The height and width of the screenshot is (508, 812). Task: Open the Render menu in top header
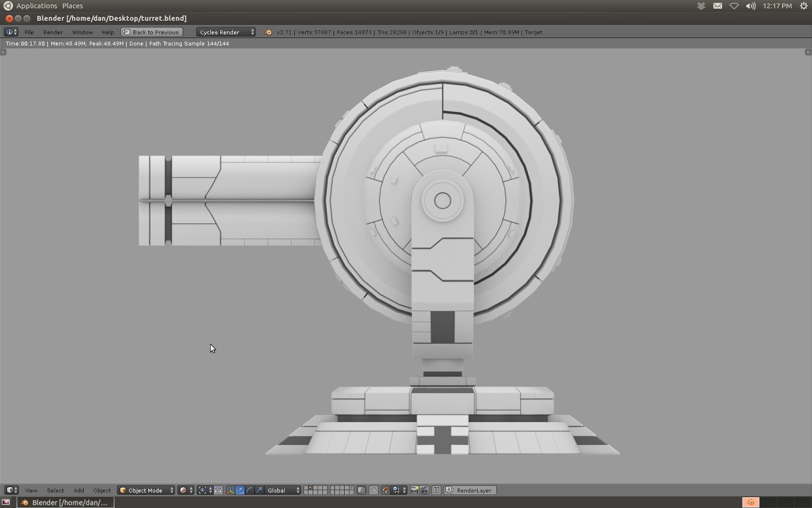pyautogui.click(x=53, y=32)
